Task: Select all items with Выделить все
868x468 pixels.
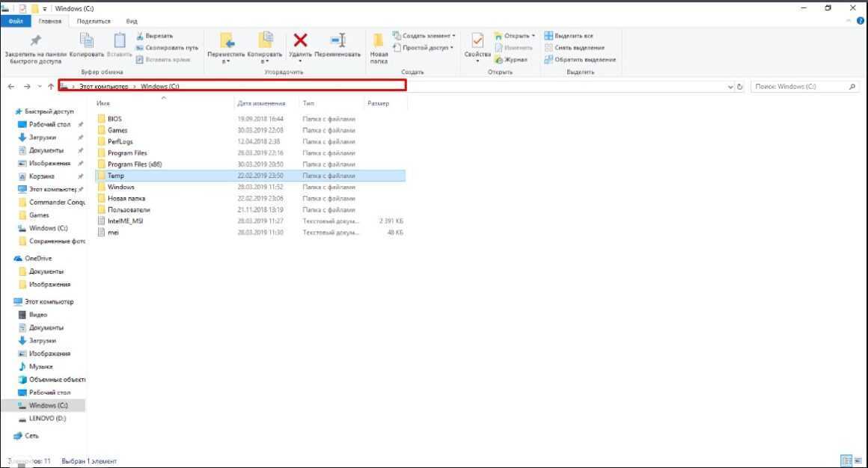Action: click(573, 36)
